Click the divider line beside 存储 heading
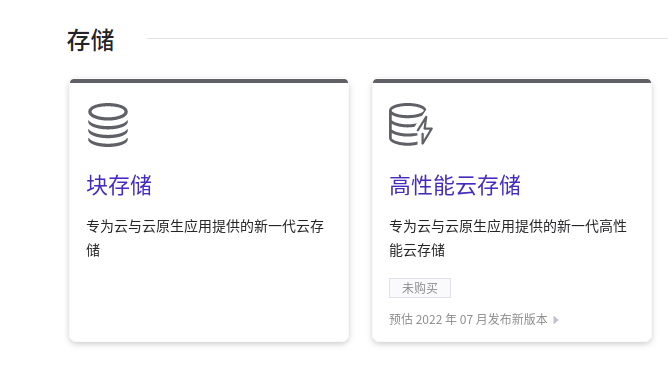Viewport: 668px width, 389px height. [x=407, y=38]
